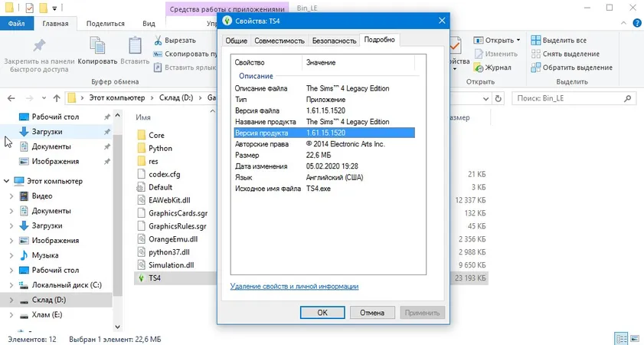Viewport: 644px width, 345px height.
Task: Click the TS4 plumbob file icon
Action: pos(142,278)
